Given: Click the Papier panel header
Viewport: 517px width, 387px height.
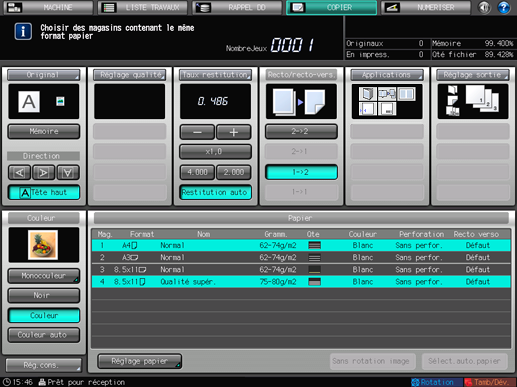Looking at the screenshot, I should [x=301, y=218].
